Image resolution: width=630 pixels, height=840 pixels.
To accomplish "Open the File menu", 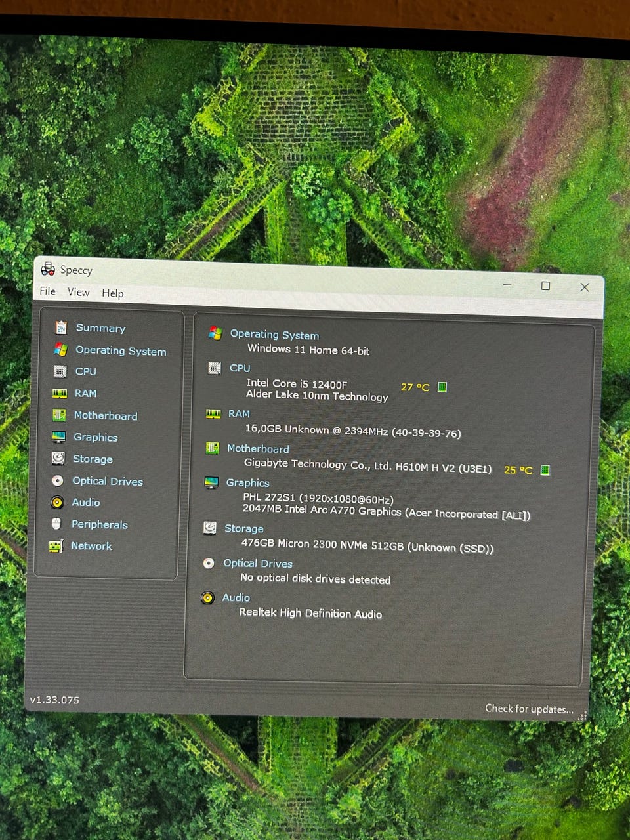I will tap(47, 291).
